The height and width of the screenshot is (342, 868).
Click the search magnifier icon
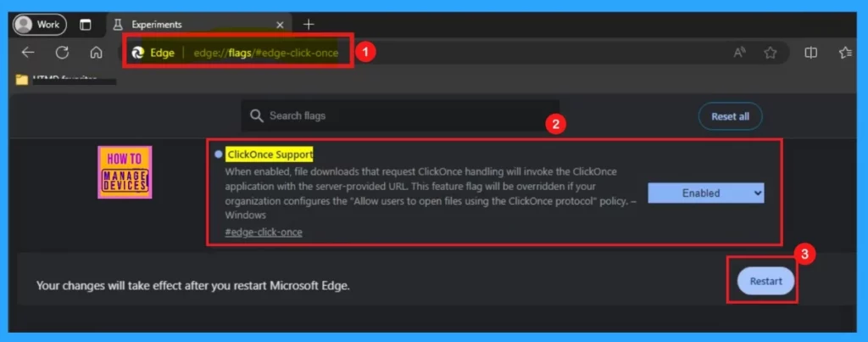click(x=256, y=116)
